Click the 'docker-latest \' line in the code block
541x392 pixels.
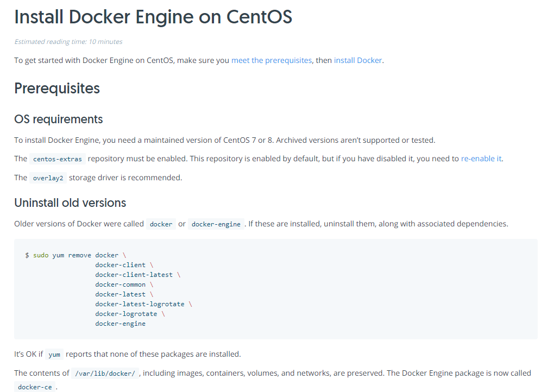click(124, 294)
